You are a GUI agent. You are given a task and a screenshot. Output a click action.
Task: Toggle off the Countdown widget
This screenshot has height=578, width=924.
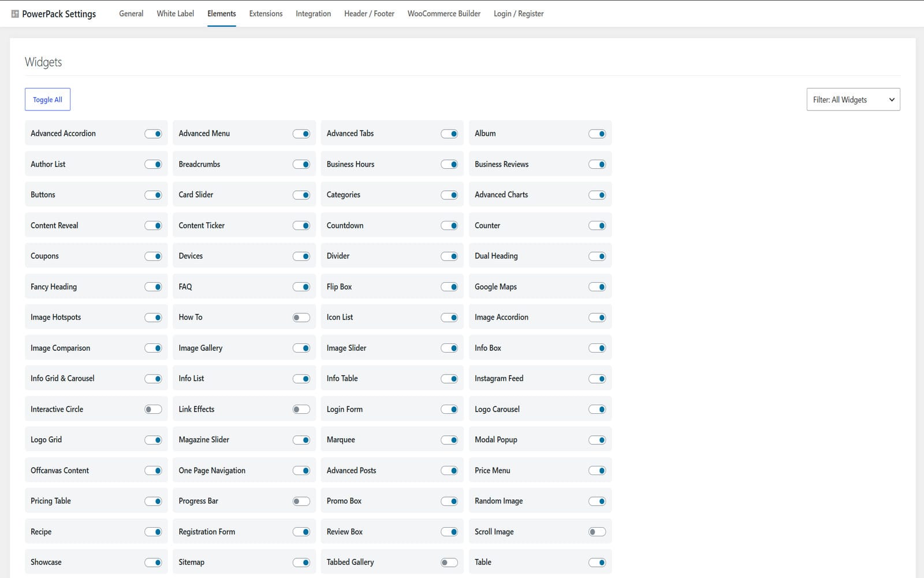click(449, 225)
